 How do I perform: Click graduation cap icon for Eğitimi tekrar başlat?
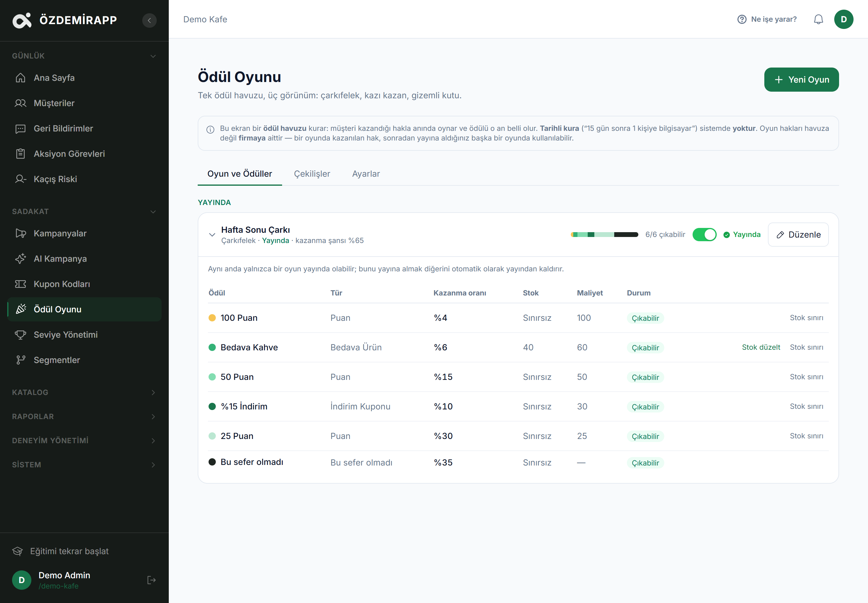18,551
